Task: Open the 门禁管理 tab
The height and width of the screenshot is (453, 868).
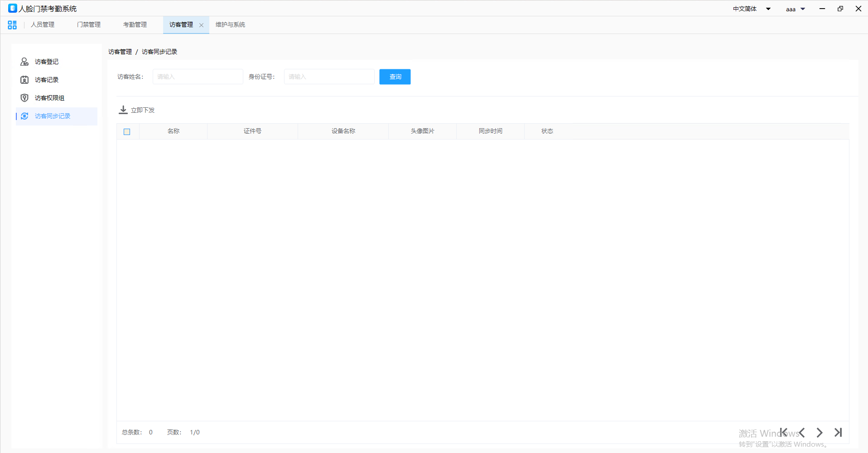Action: pos(89,25)
